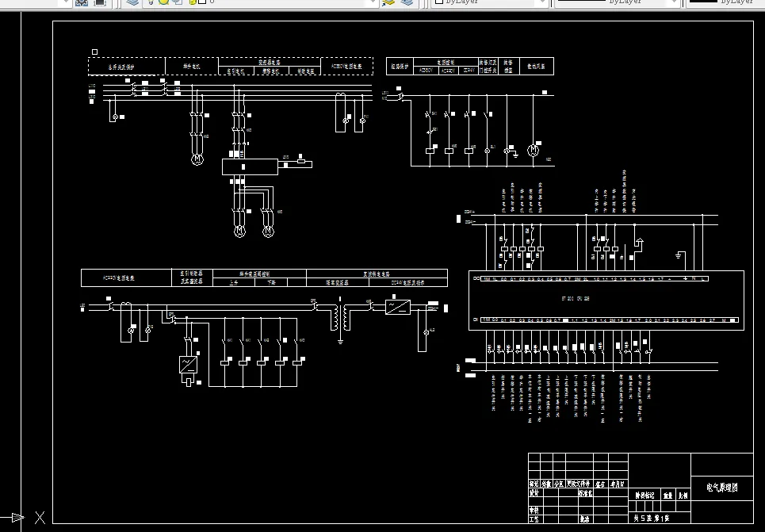The height and width of the screenshot is (532, 765).
Task: Toggle layer on/off lightbulb
Action: click(151, 2)
